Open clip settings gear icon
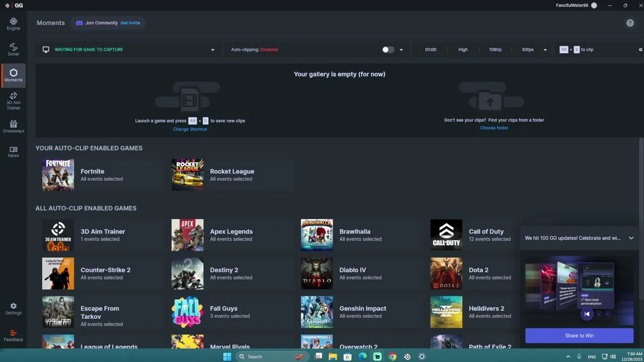Screen dimensions: 644x362 click(640, 50)
